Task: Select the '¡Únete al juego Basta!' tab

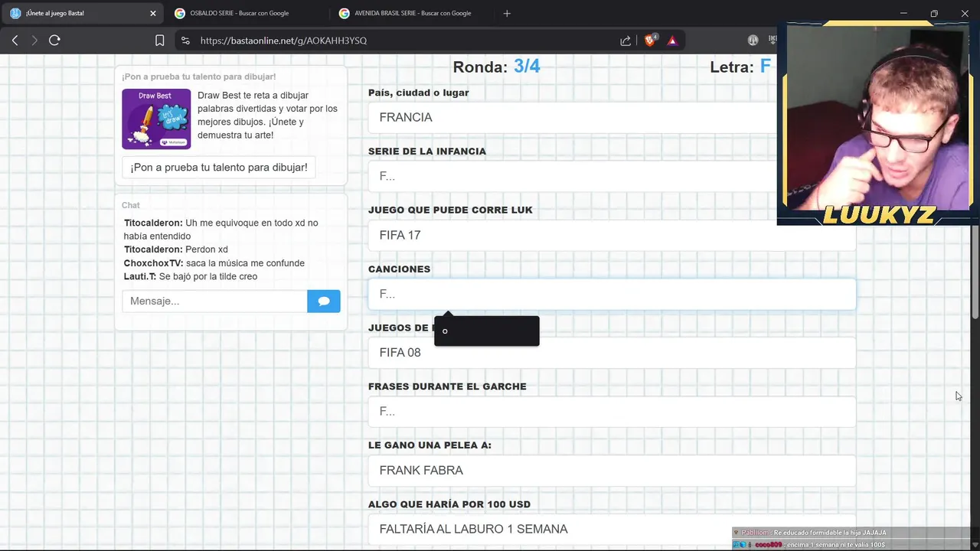Action: [x=82, y=13]
